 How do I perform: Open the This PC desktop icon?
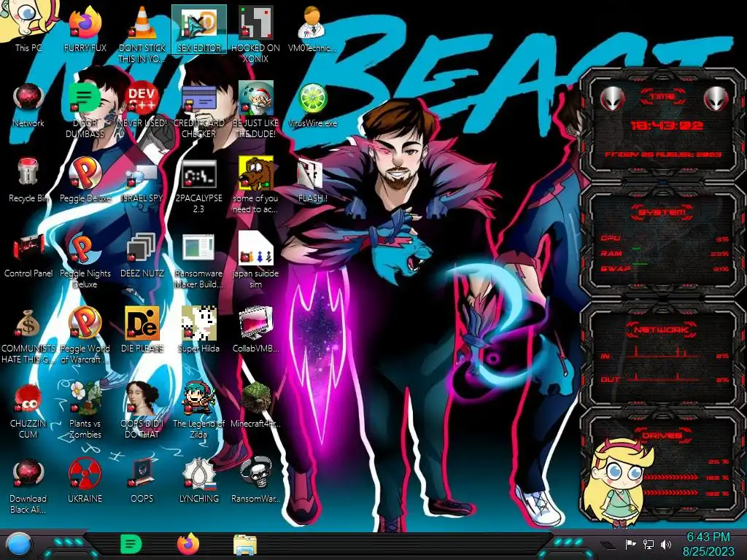click(x=28, y=26)
